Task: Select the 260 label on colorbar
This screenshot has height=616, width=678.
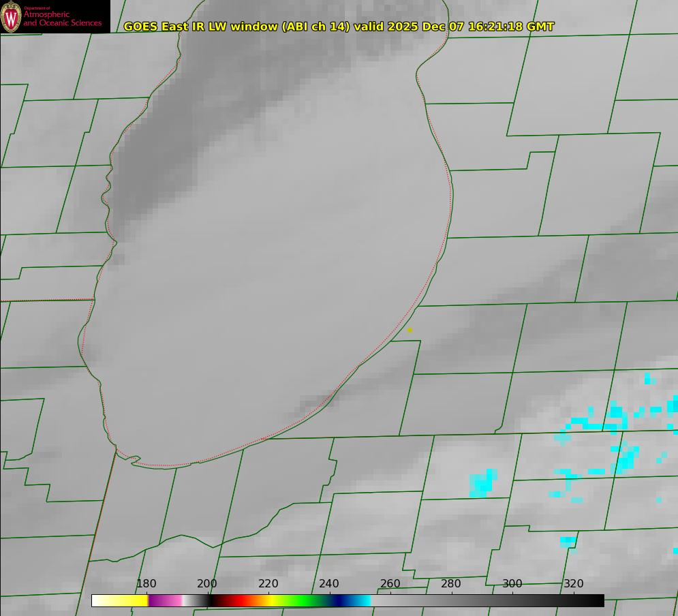Action: pos(390,583)
